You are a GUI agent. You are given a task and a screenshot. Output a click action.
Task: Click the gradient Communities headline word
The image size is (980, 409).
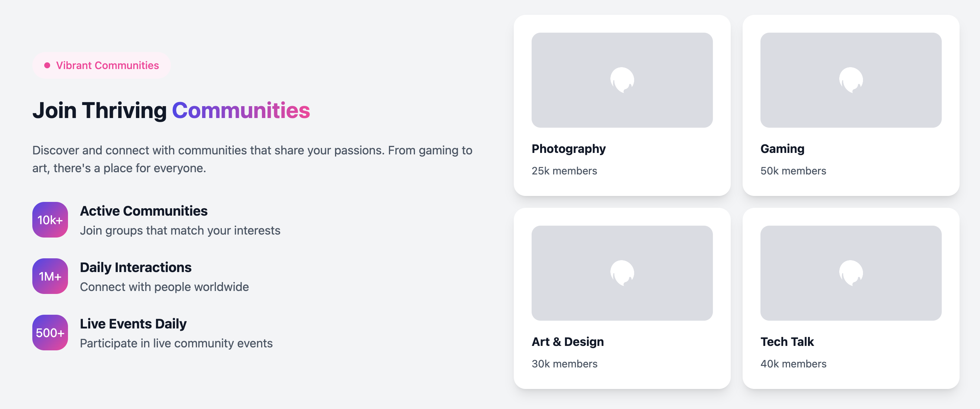point(241,110)
